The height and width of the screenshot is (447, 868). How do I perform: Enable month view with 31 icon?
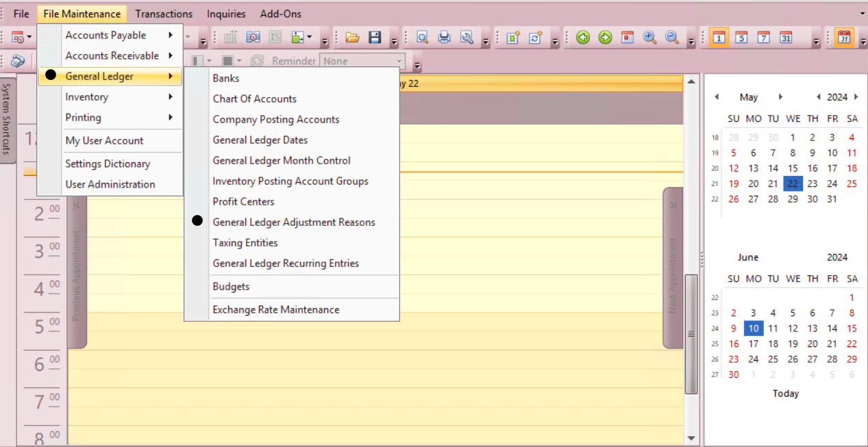pos(786,38)
